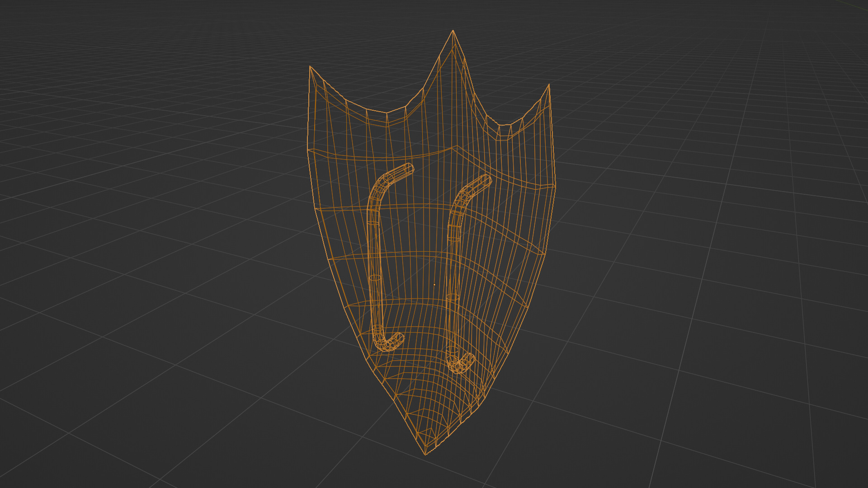Click the shield's leftmost outer edge corner

(x=308, y=150)
